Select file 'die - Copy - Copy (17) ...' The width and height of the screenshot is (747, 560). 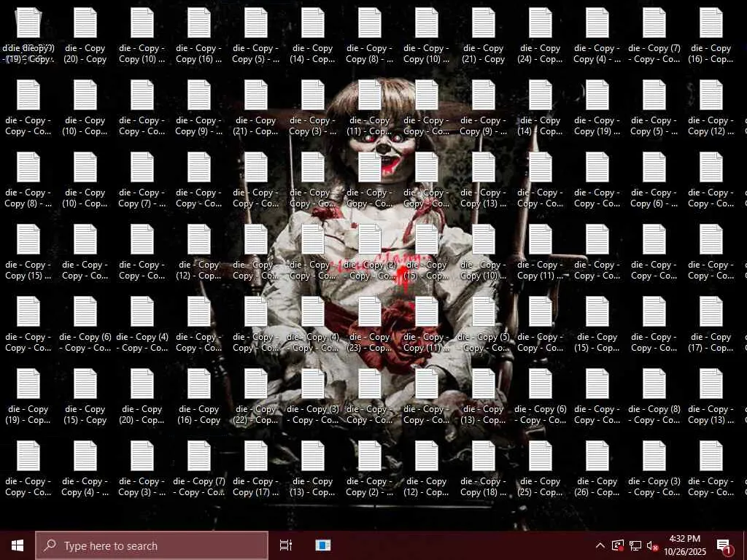pos(256,470)
